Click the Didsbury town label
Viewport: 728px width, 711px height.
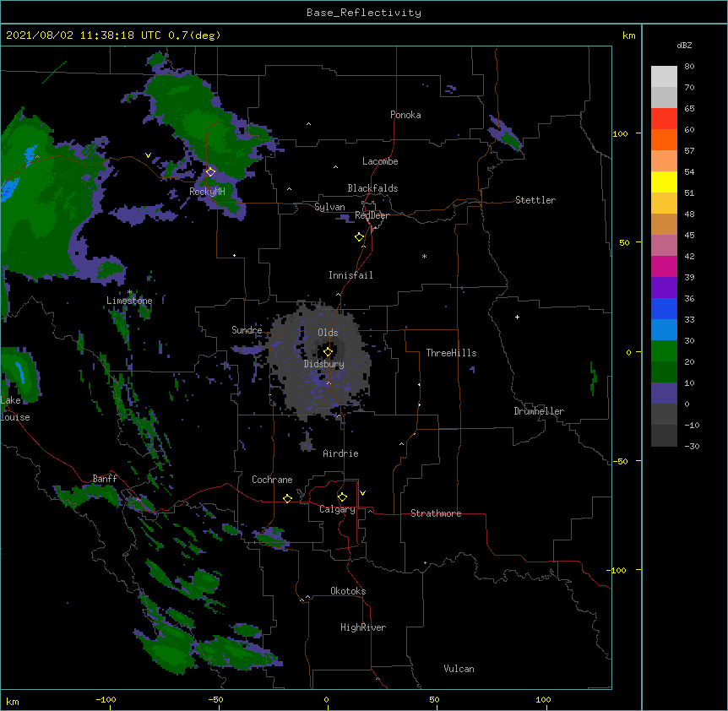coord(324,364)
